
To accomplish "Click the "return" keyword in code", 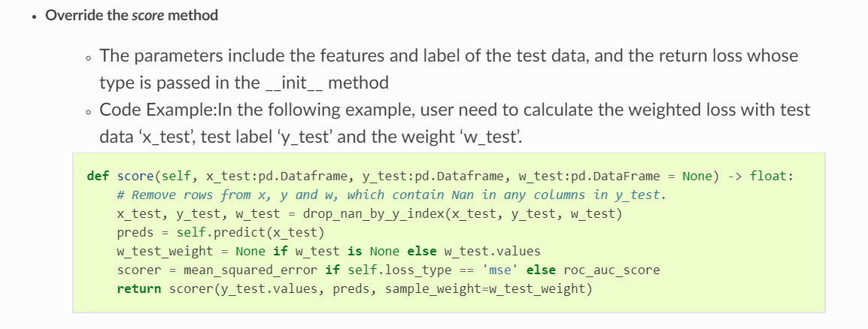I will tap(138, 288).
